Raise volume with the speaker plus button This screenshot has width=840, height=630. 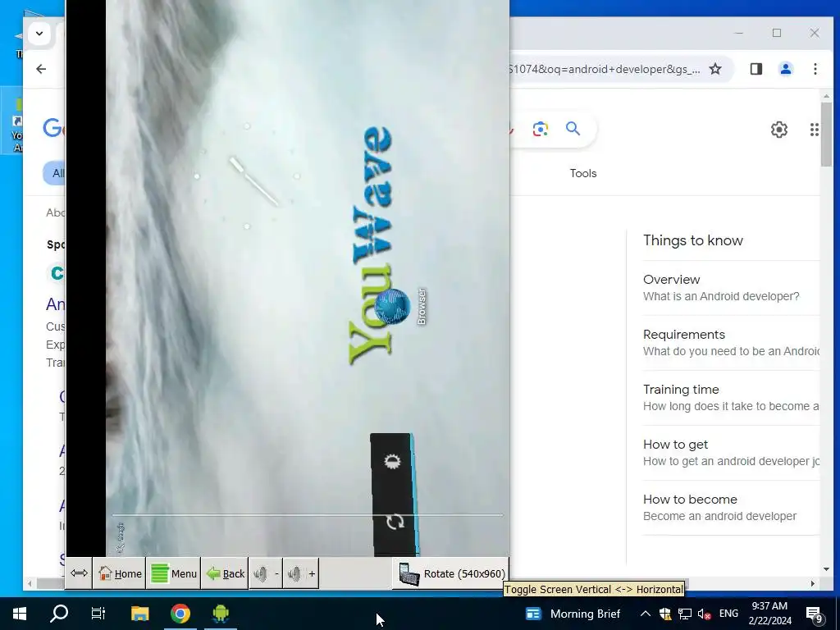click(301, 573)
